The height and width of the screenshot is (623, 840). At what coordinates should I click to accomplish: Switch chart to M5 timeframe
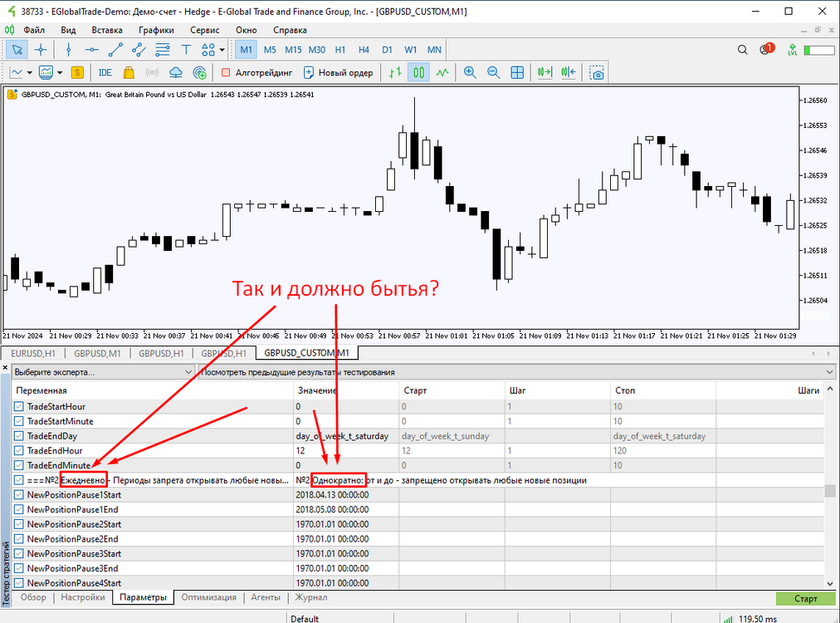point(270,50)
